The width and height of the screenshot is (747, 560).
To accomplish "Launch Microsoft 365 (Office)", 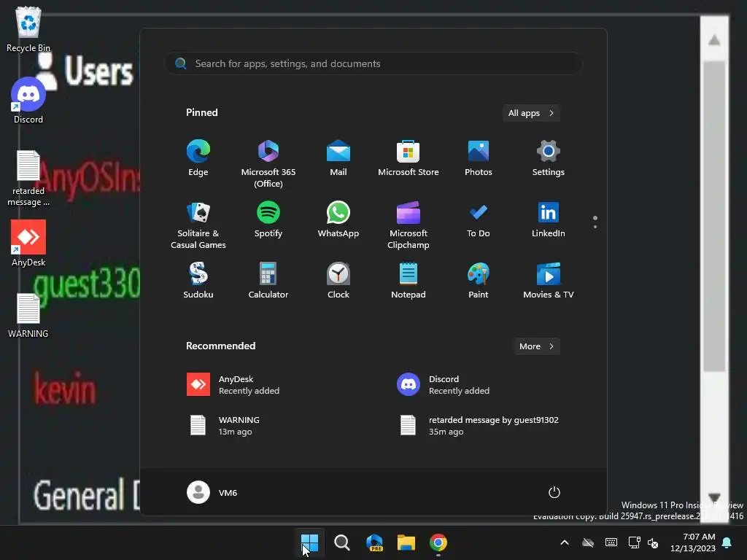I will click(x=268, y=163).
